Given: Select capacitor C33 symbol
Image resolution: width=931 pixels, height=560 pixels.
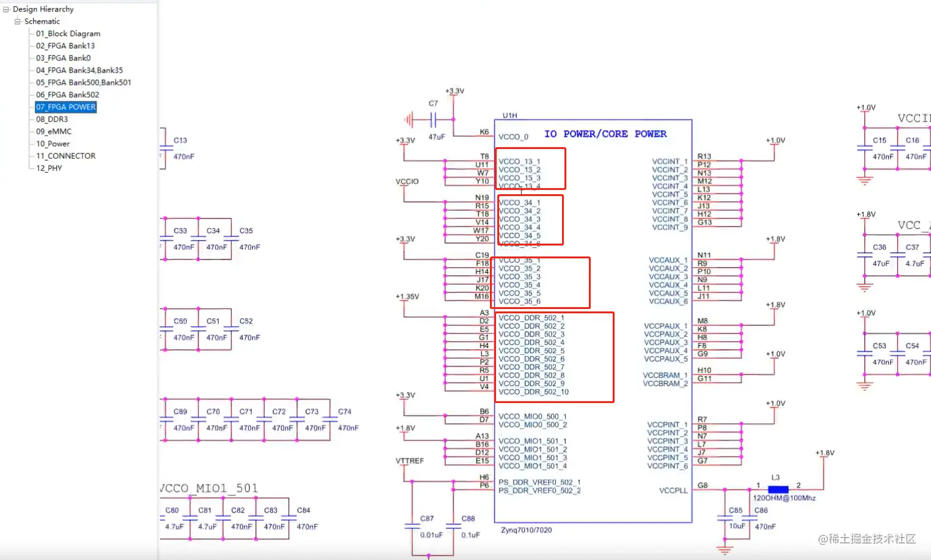Looking at the screenshot, I should (x=166, y=238).
